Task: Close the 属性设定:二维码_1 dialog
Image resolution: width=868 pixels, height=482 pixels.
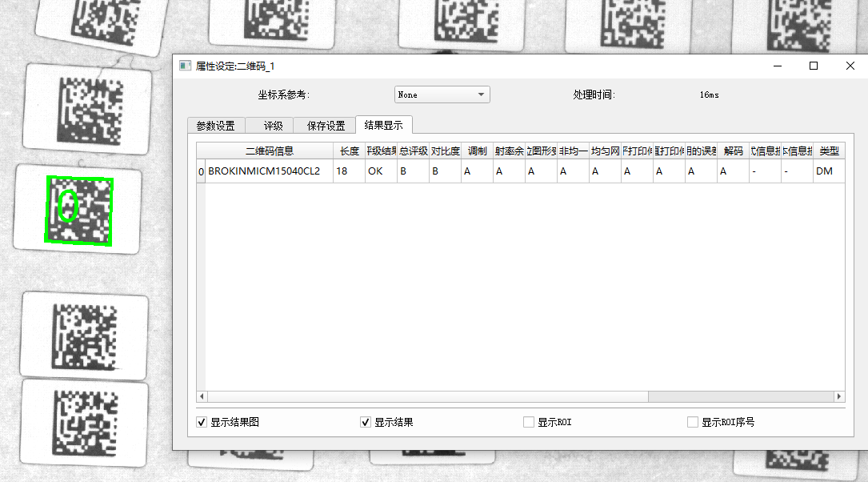Action: click(850, 66)
